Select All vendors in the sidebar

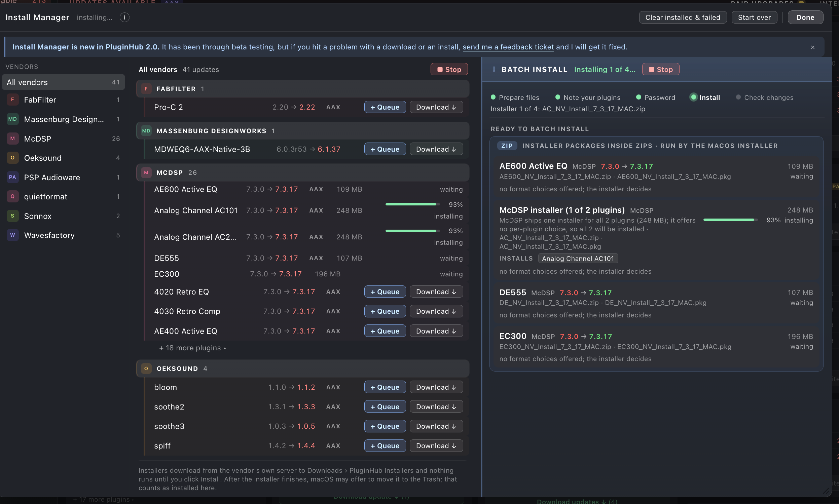64,82
